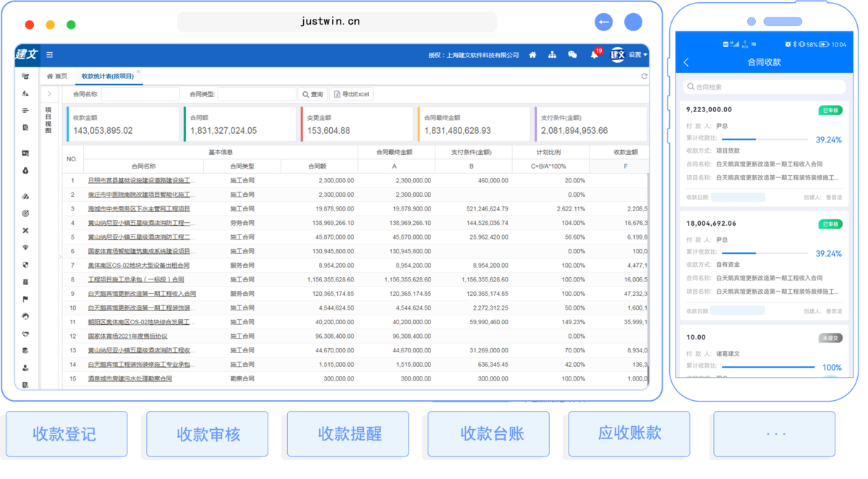Open the wifi signal icon in the sidebar
Screen dimensions: 868x479
[25, 247]
